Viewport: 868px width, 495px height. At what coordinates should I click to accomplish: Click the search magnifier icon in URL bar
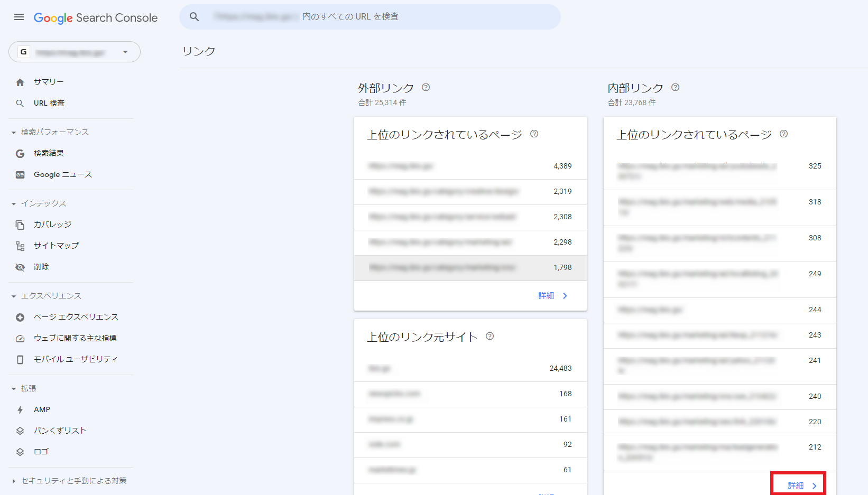(195, 17)
